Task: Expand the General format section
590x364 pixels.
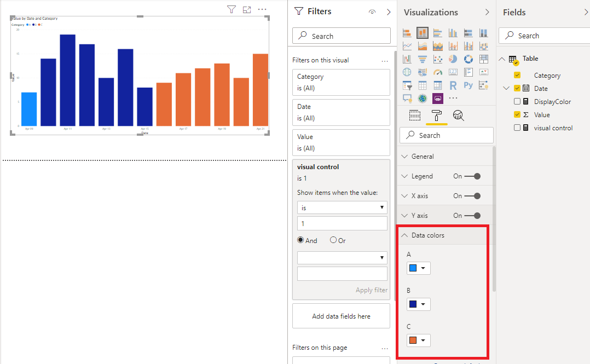Action: coord(404,156)
